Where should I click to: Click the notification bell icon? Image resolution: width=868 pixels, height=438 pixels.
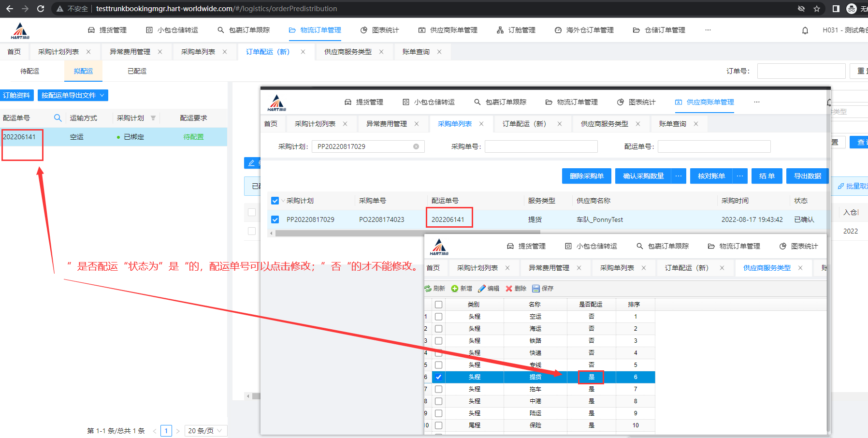[805, 30]
